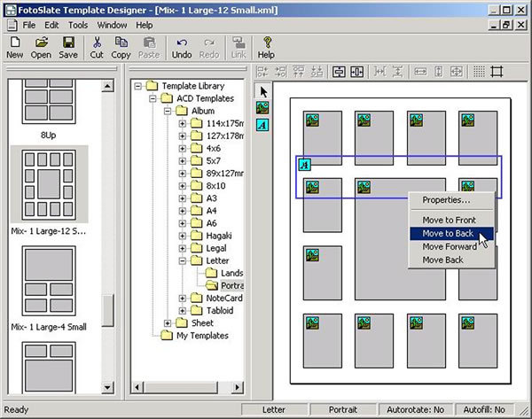Click the fourth alignment icon in the layout toolbar
532x419 pixels.
(317, 72)
